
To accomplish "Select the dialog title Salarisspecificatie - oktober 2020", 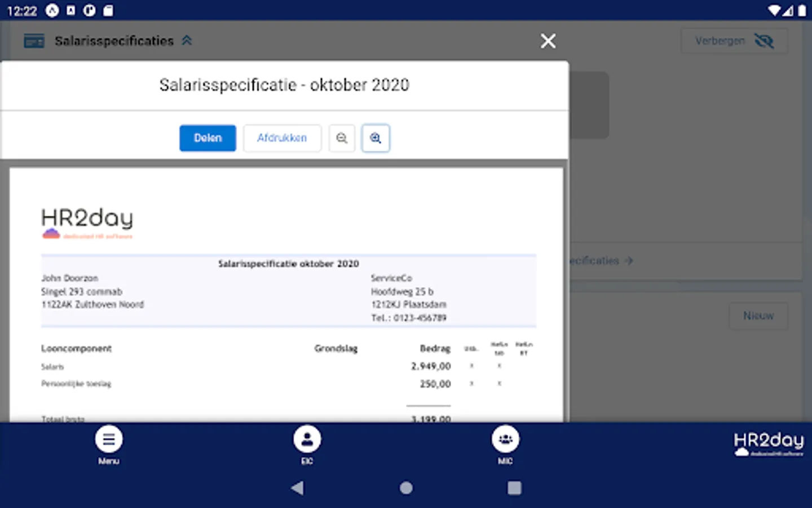I will tap(284, 85).
